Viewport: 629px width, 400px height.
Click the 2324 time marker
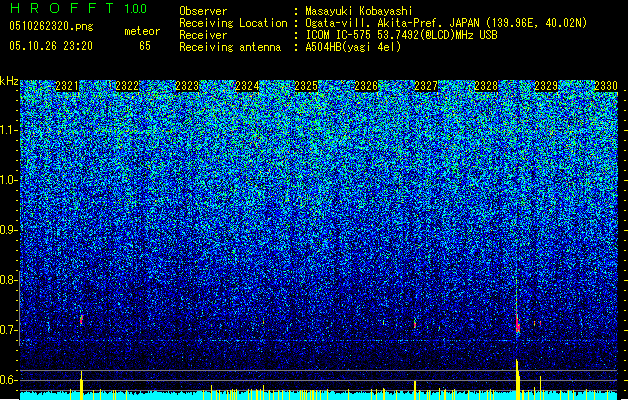(247, 86)
